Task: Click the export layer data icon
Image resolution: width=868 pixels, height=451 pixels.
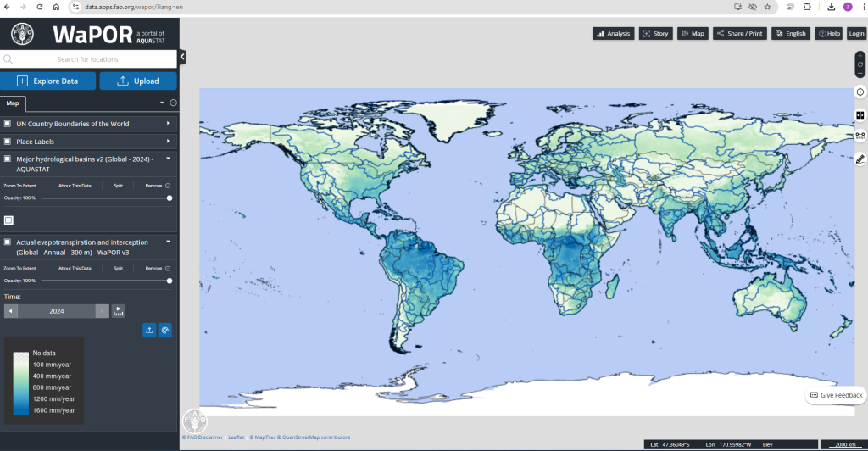Action: (x=149, y=330)
